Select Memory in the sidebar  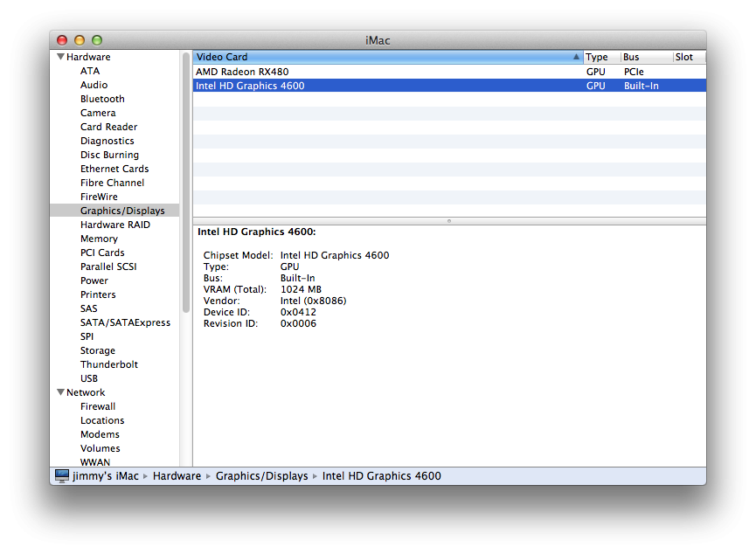(x=99, y=239)
